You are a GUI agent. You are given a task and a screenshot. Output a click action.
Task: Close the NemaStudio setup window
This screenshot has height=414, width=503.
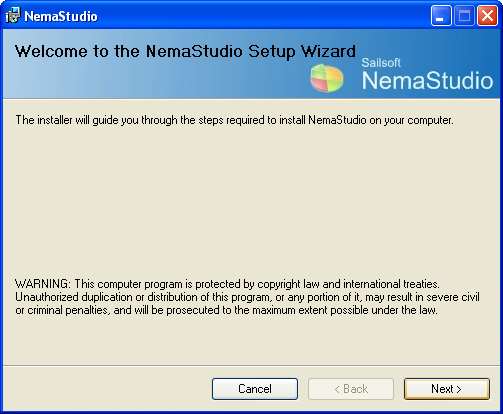(x=487, y=15)
